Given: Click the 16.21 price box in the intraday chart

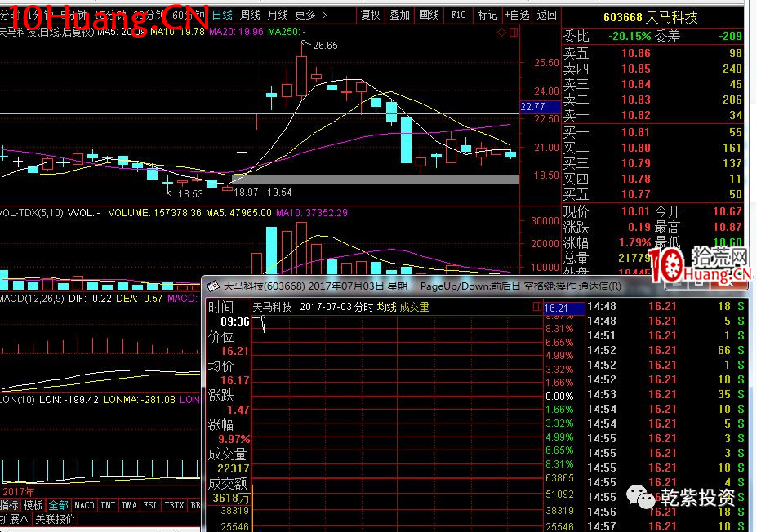Looking at the screenshot, I should point(564,308).
